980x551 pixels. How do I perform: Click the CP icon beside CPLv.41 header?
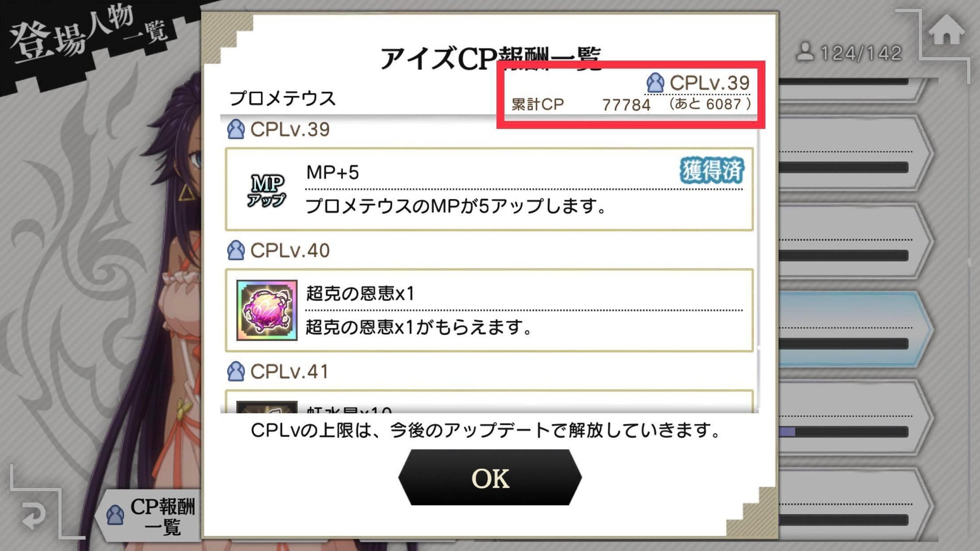(x=236, y=371)
